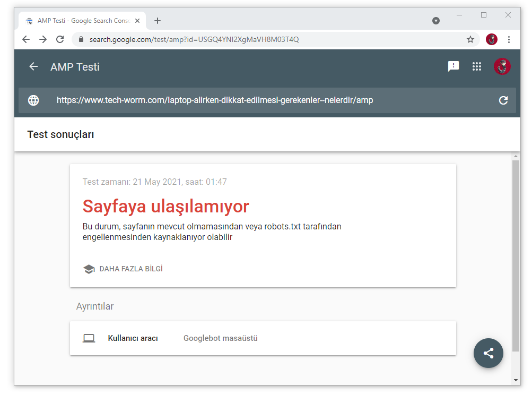Bookmark this page with the star icon
Viewport: 532px width, 394px height.
[x=470, y=39]
